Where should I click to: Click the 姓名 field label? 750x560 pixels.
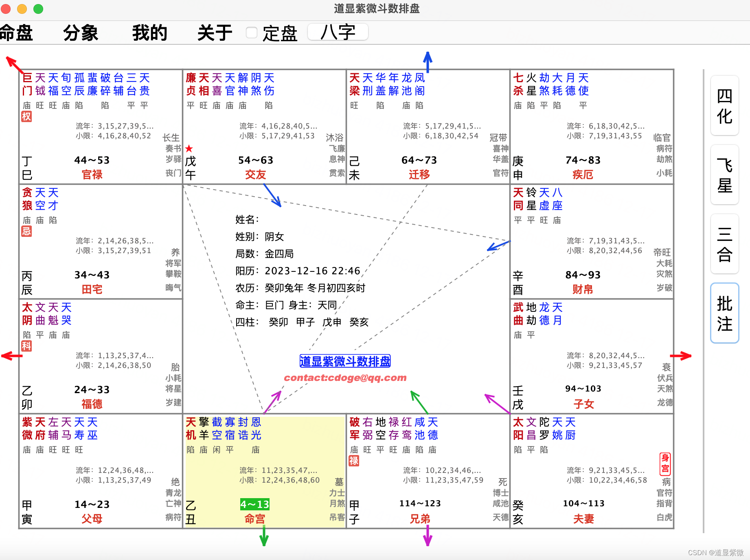pyautogui.click(x=247, y=220)
